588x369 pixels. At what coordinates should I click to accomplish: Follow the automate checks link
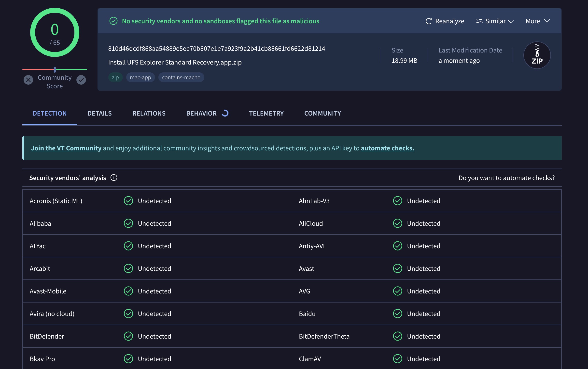pyautogui.click(x=387, y=148)
